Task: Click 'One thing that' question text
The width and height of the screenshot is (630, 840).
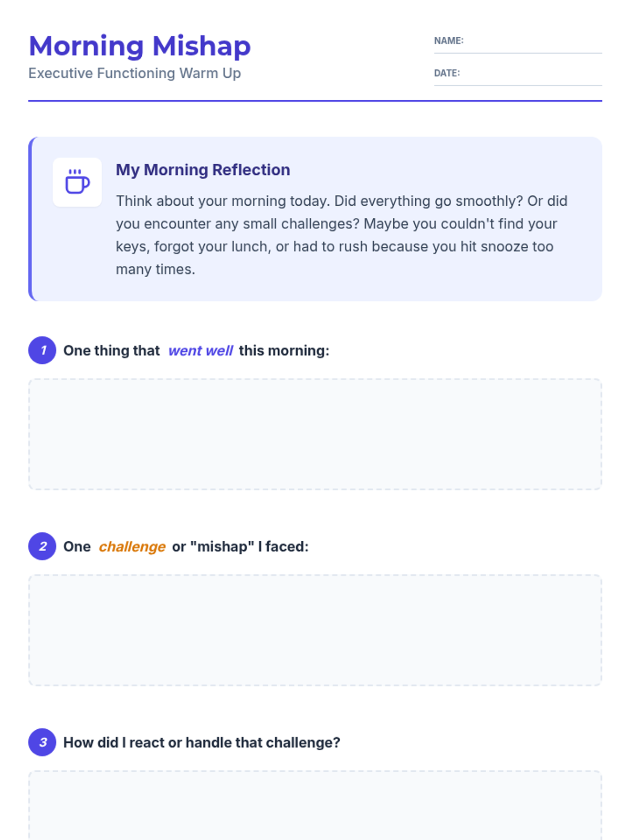Action: point(111,351)
